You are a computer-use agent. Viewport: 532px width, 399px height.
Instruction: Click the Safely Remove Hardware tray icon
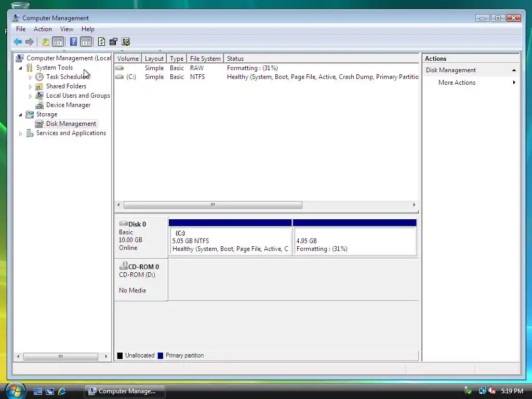[x=468, y=391]
